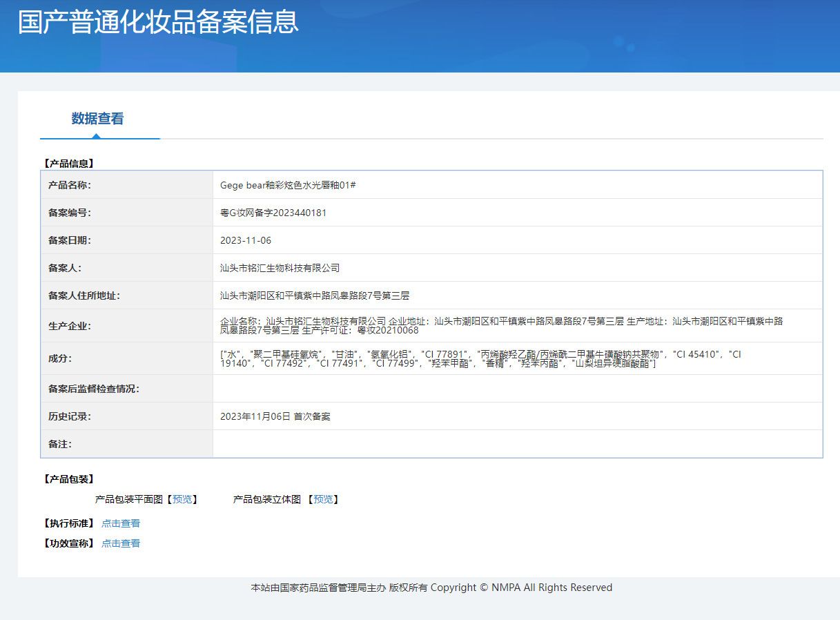Click the 生产企业 details text
The width and height of the screenshot is (840, 620).
[x=501, y=325]
